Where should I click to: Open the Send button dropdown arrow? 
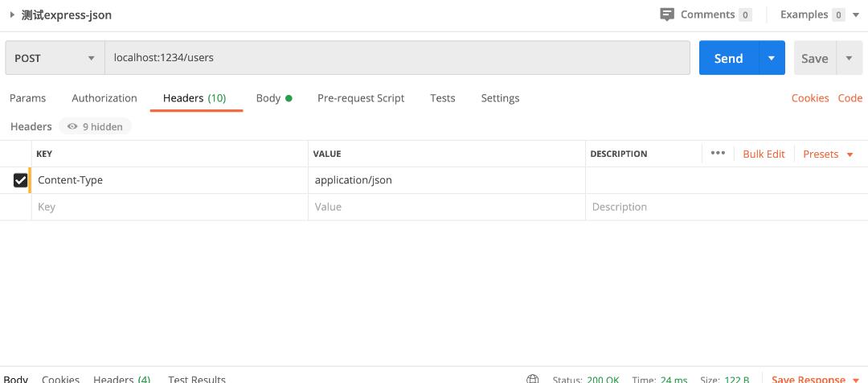tap(772, 58)
